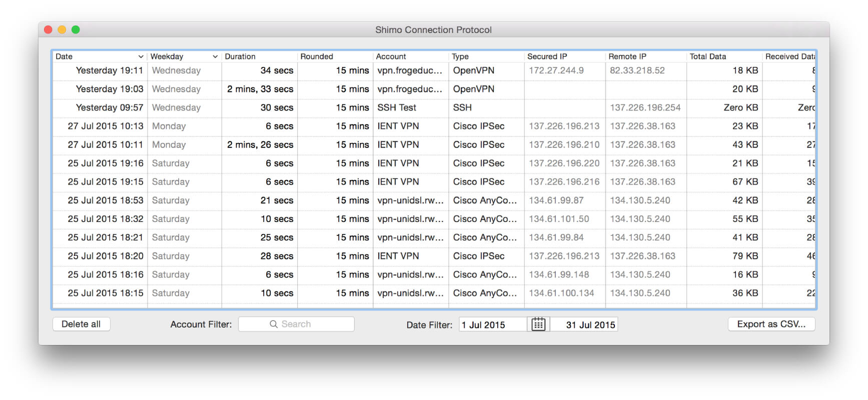Edit the end date 31 Jul 2015
Viewport: 868px width, 400px height.
[584, 324]
